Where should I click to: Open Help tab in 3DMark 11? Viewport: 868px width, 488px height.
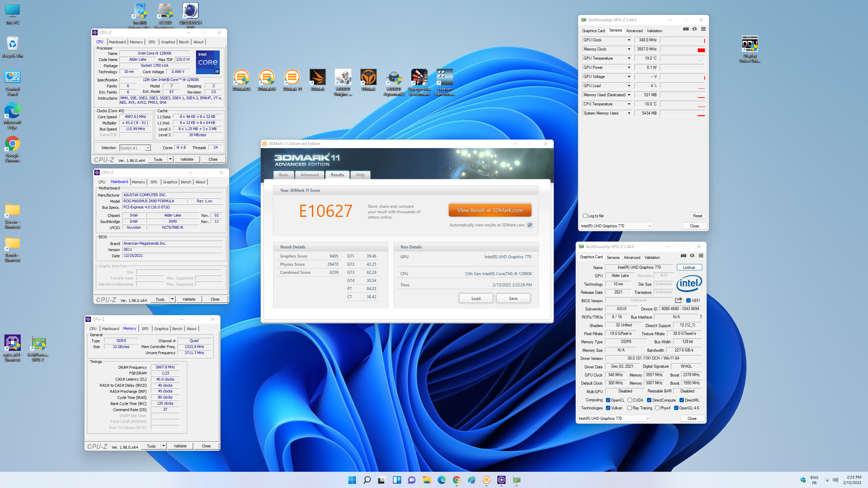pyautogui.click(x=360, y=175)
